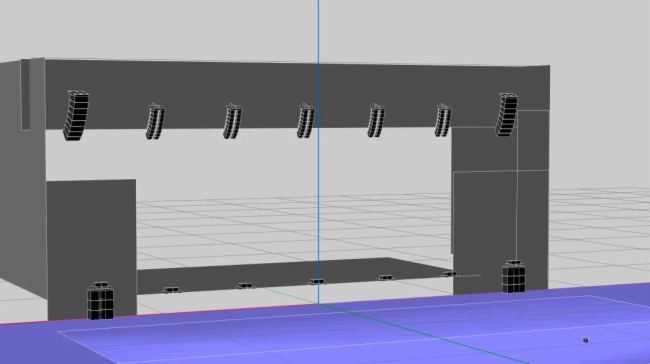Select the third hanging line array from left
The height and width of the screenshot is (364, 650).
coord(232,121)
